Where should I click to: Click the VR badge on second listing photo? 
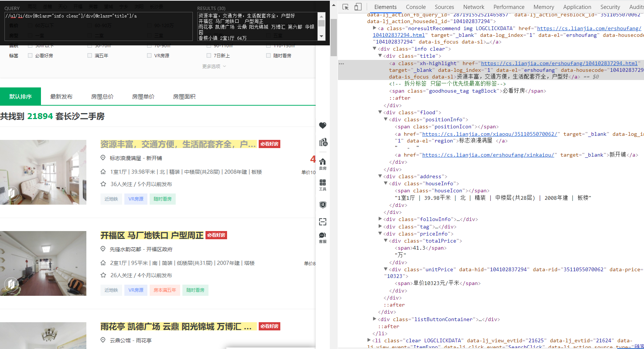pos(12,284)
